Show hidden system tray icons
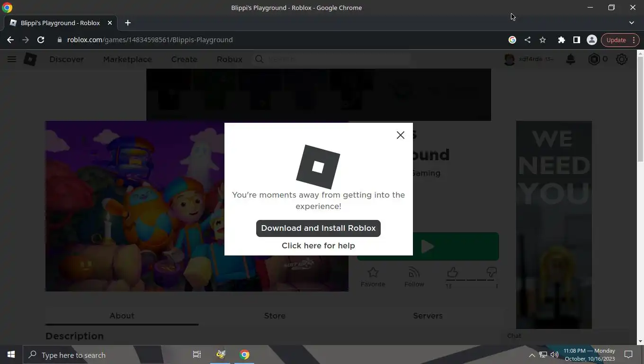This screenshot has width=644, height=364. tap(532, 355)
